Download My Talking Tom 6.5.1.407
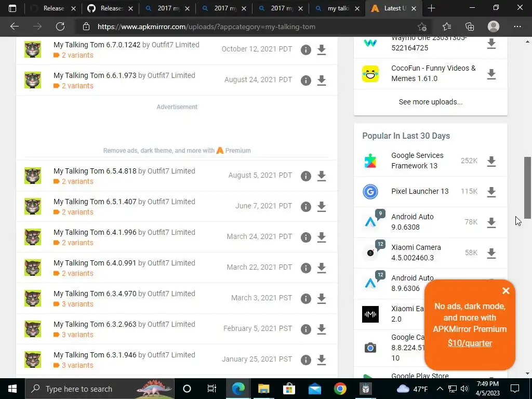This screenshot has width=532, height=399. coord(321,207)
